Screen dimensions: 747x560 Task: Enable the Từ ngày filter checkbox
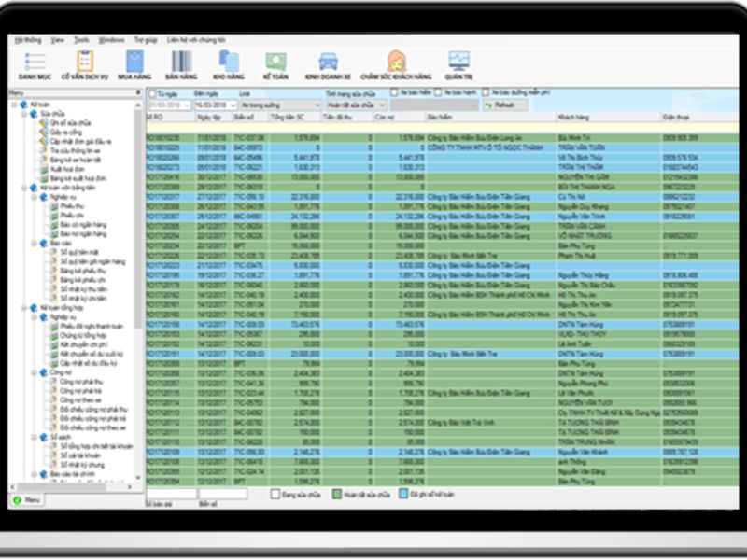coord(151,93)
